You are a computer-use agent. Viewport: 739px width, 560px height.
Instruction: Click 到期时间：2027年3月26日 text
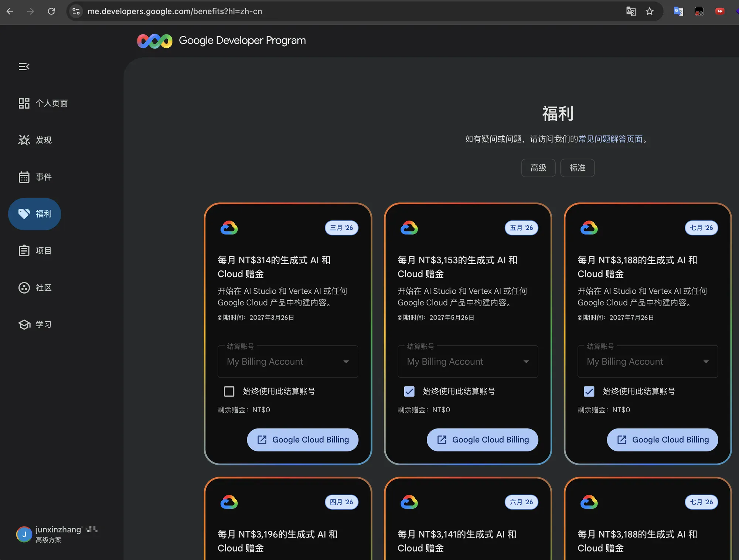[x=256, y=318]
